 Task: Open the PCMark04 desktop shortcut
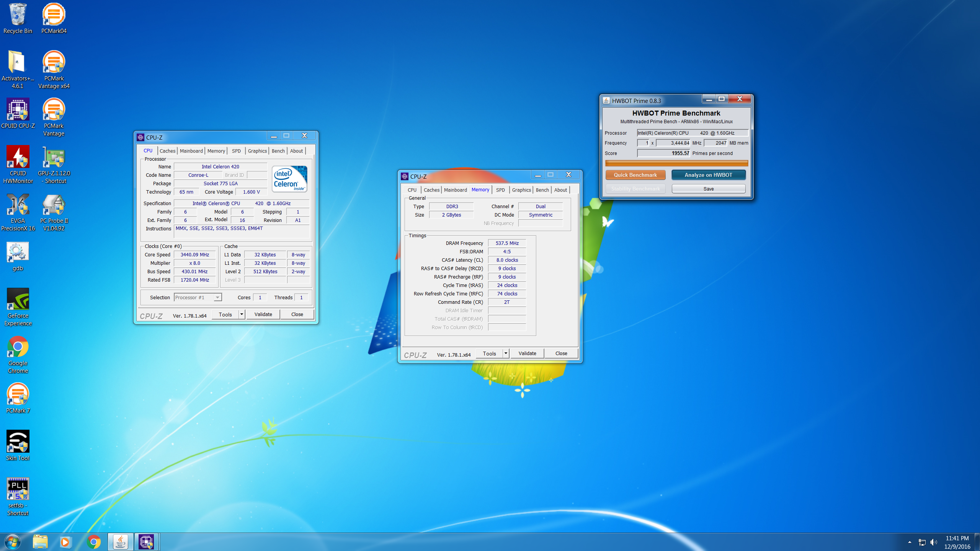(54, 18)
